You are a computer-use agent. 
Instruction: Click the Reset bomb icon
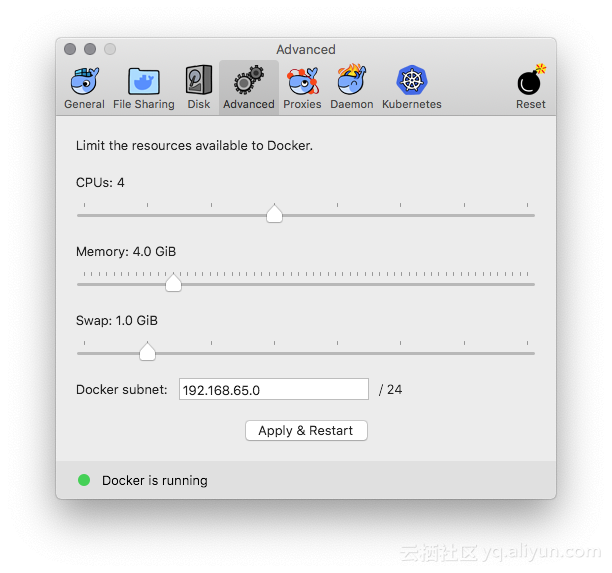click(x=531, y=80)
